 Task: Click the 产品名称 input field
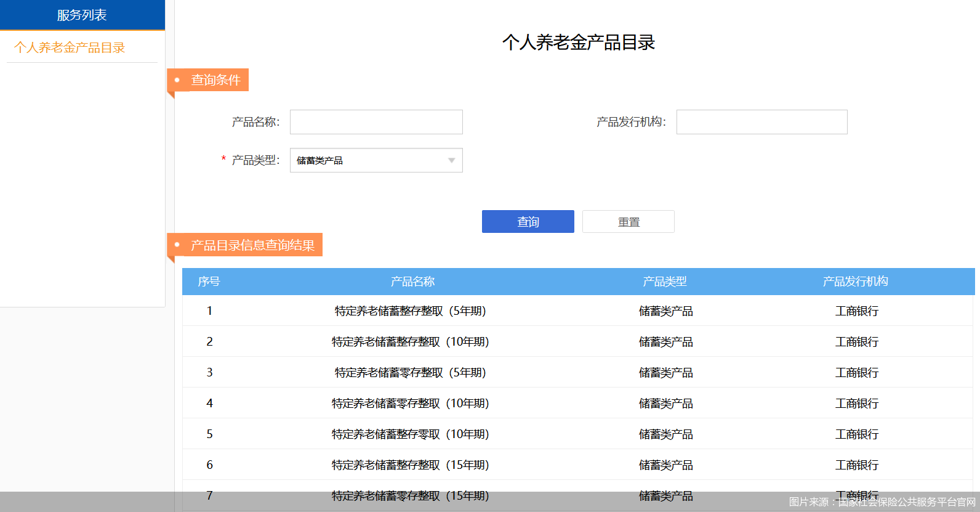pos(376,122)
